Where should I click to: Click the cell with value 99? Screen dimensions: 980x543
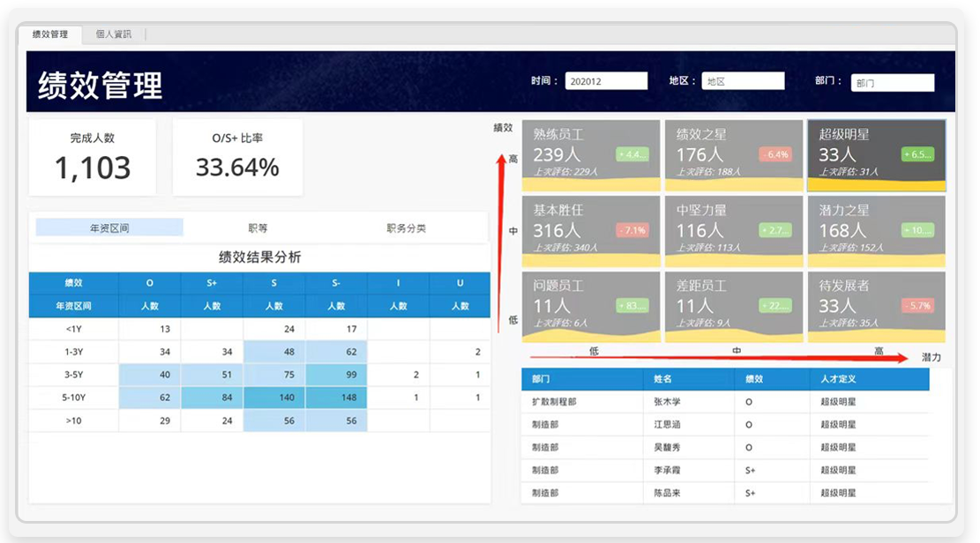click(336, 375)
